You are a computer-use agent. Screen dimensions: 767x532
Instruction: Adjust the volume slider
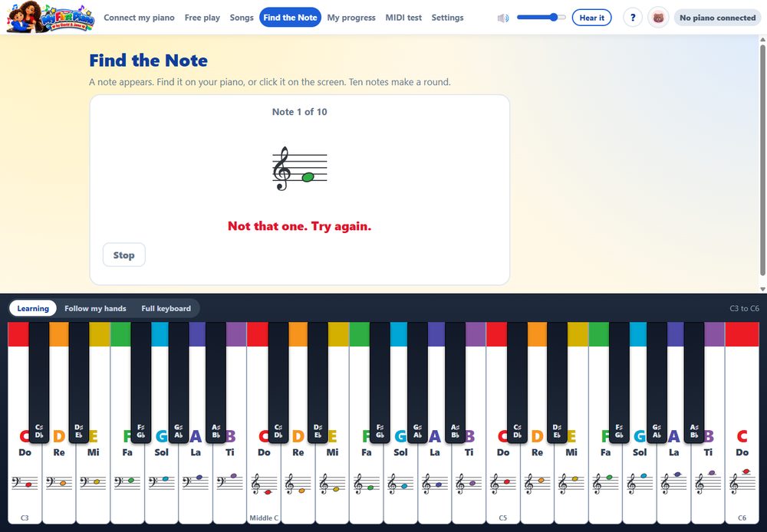coord(541,17)
